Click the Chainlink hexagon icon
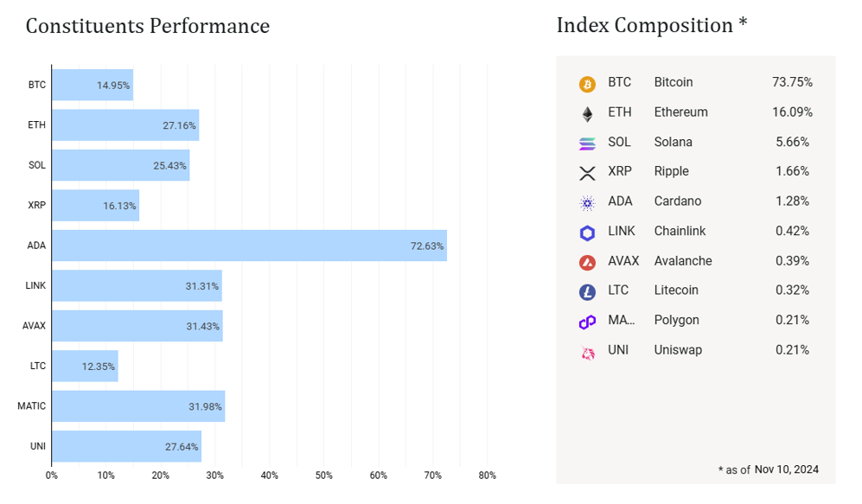This screenshot has width=862, height=504. (x=588, y=233)
